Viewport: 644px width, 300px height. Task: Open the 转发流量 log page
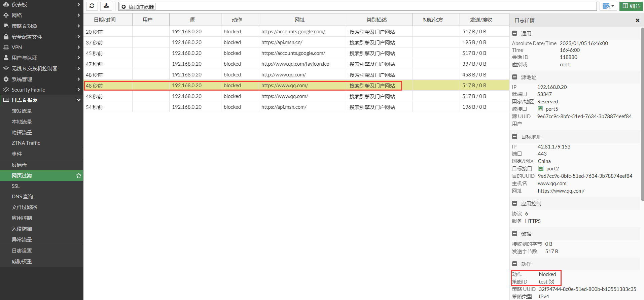point(22,111)
